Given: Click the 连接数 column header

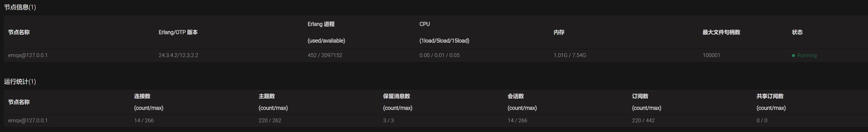Looking at the screenshot, I should (x=142, y=96).
